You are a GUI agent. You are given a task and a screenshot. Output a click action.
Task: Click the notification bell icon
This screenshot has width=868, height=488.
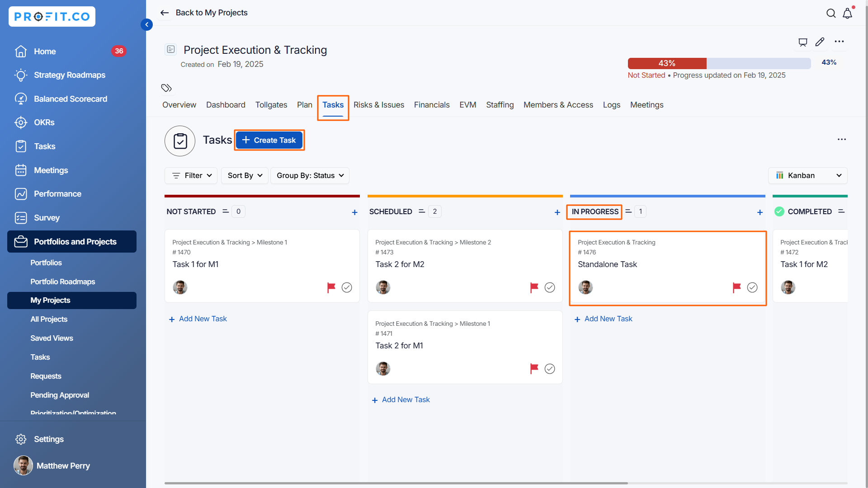[848, 14]
